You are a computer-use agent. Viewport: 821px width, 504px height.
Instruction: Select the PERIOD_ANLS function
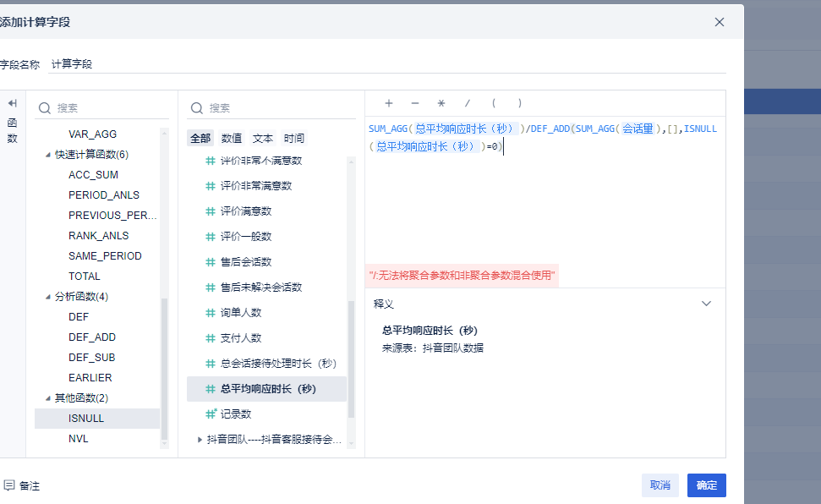click(104, 194)
